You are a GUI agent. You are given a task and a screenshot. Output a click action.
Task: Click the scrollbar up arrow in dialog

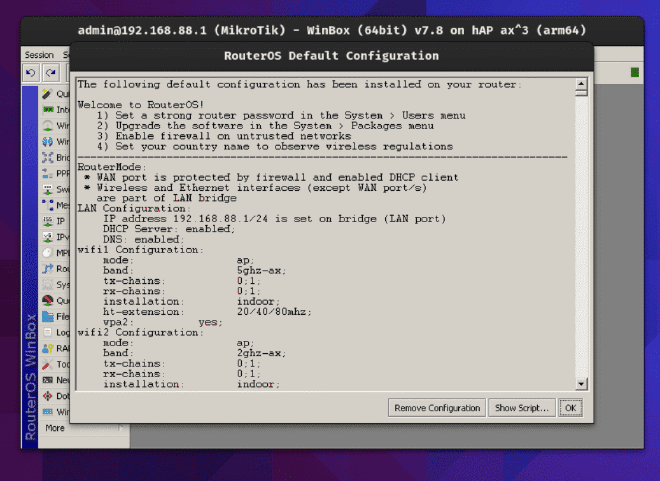tap(581, 83)
